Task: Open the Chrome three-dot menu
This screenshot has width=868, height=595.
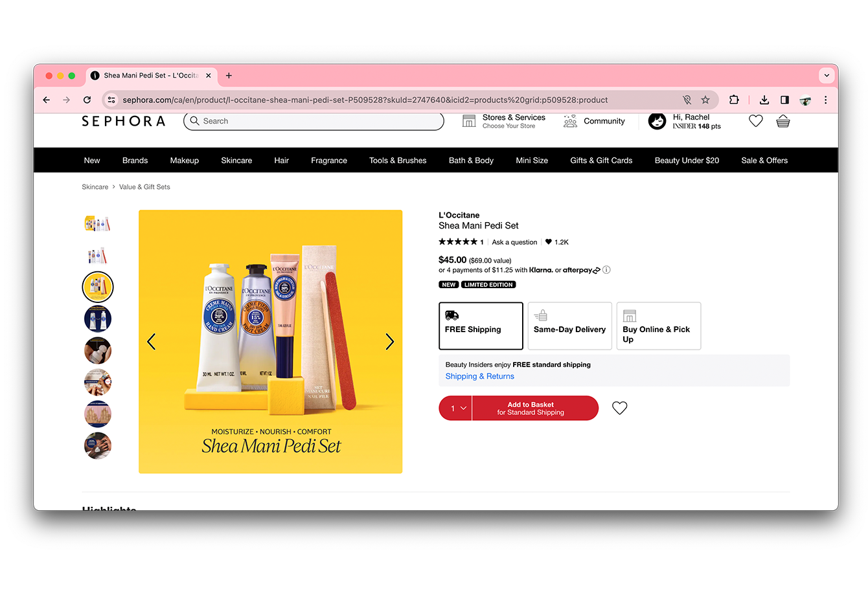Action: point(825,100)
